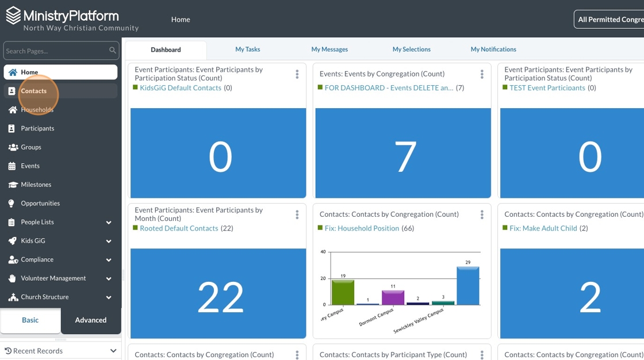The height and width of the screenshot is (360, 644).
Task: Click the Contacts address-book icon
Action: pyautogui.click(x=12, y=91)
